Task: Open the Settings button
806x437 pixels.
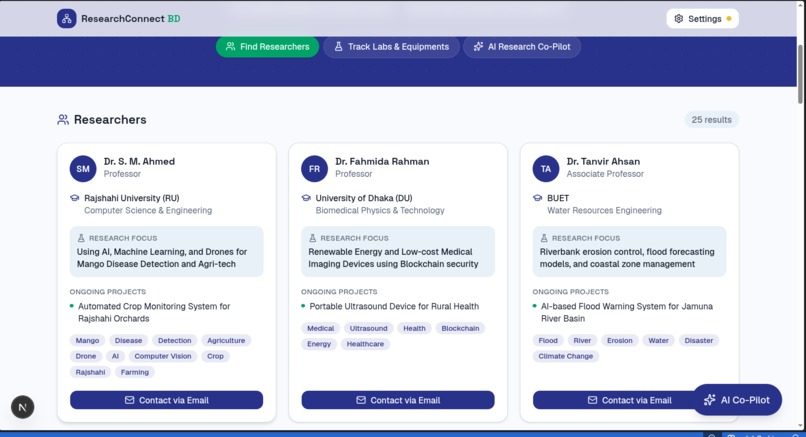Action: pos(702,19)
